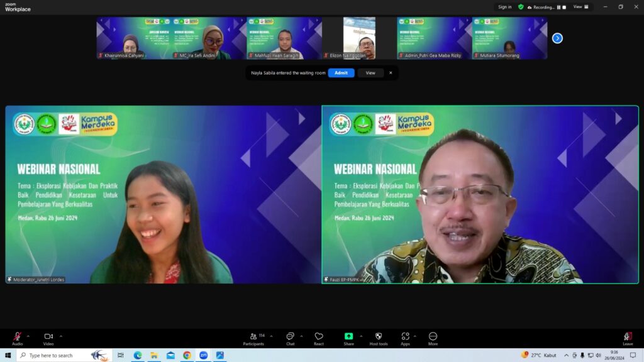The width and height of the screenshot is (644, 362).
Task: Click the More options icon
Action: (x=433, y=337)
